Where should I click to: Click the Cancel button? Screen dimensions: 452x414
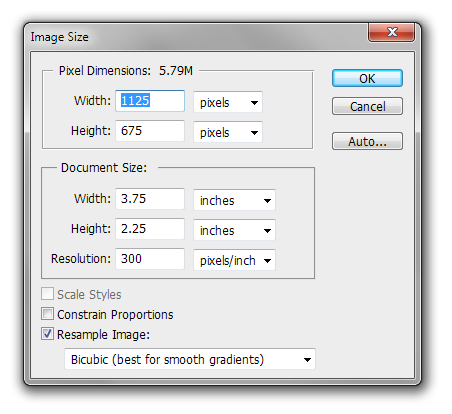(x=367, y=106)
